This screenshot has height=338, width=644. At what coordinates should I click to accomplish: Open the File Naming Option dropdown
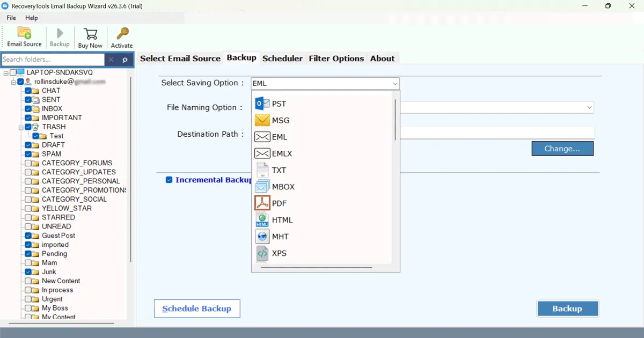coord(590,107)
